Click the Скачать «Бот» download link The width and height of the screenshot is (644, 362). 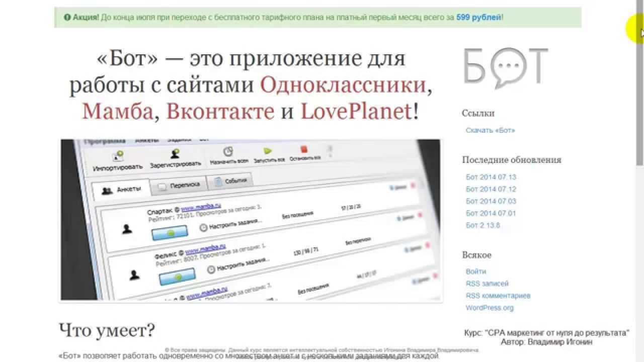point(490,130)
